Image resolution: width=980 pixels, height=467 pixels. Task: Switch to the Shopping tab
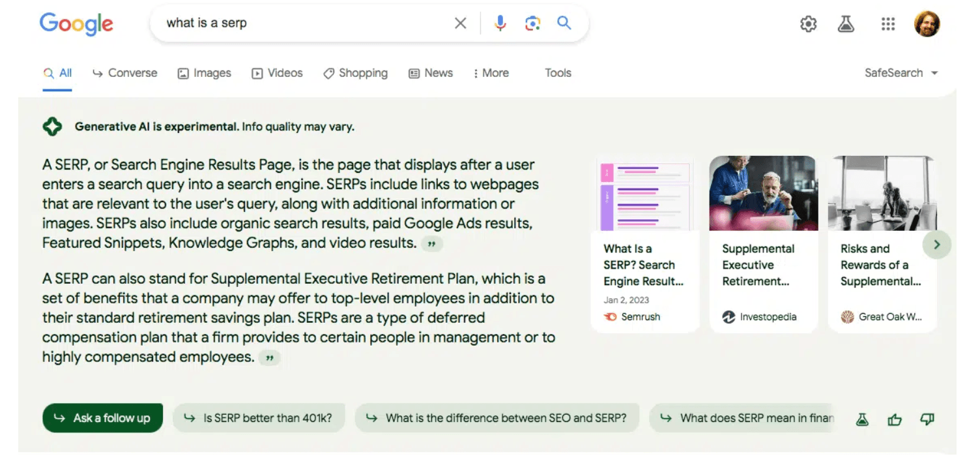point(356,73)
